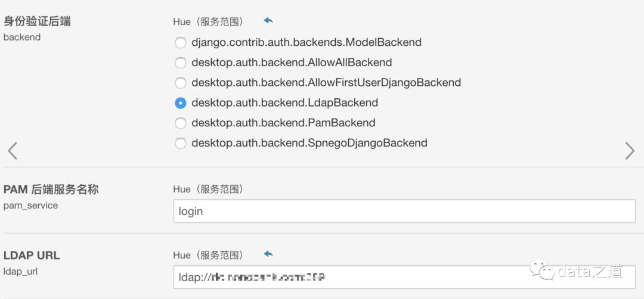Click the LDAP URL setting title
This screenshot has width=644, height=299.
click(x=32, y=256)
